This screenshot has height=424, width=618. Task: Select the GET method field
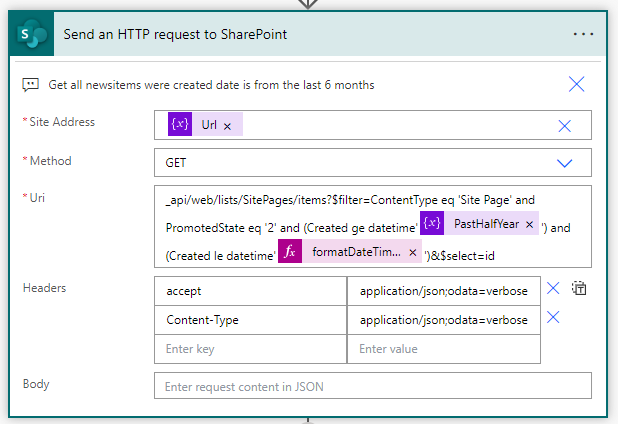click(x=372, y=162)
